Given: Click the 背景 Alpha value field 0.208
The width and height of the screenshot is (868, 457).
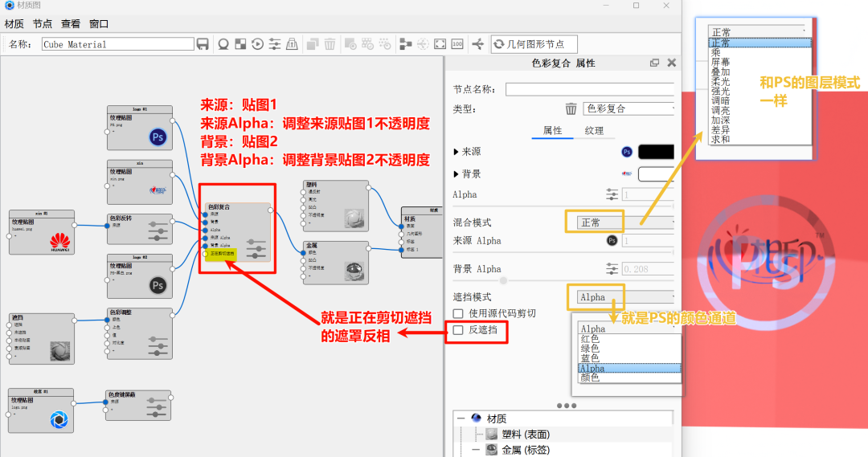Looking at the screenshot, I should pos(649,269).
